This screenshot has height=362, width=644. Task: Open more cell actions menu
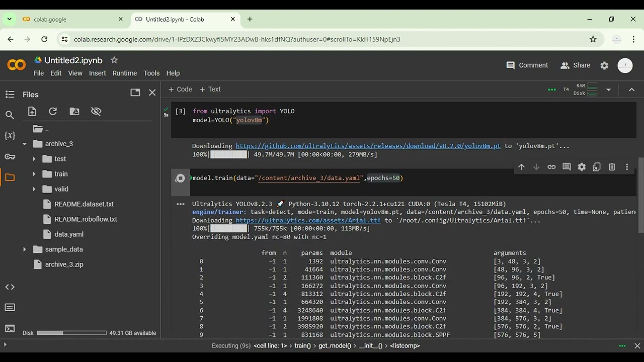627,167
